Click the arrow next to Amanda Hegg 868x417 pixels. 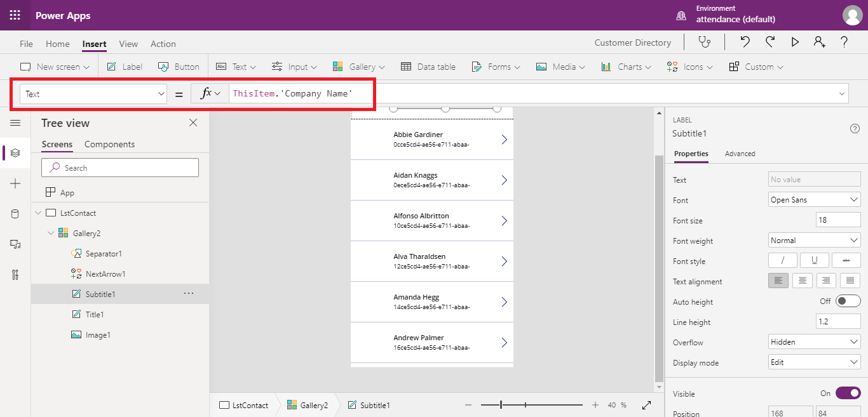[x=505, y=302]
